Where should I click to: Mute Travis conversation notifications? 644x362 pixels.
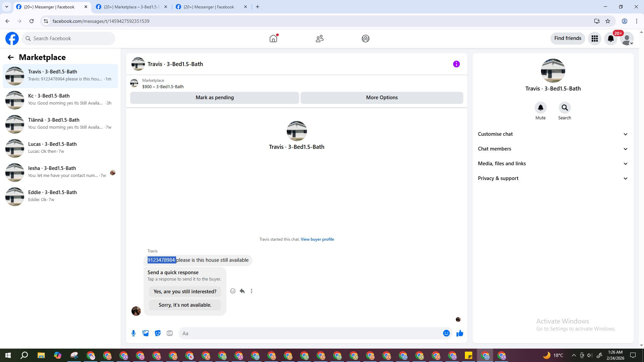tap(540, 108)
